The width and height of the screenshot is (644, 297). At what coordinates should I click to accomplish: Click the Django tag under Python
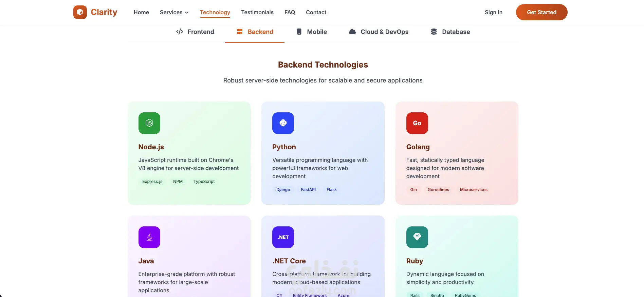(283, 190)
